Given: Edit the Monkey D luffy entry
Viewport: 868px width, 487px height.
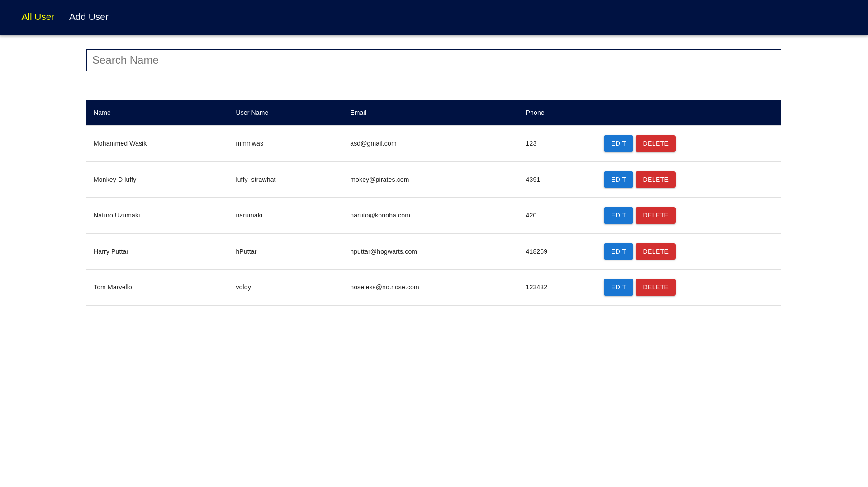Looking at the screenshot, I should point(618,180).
